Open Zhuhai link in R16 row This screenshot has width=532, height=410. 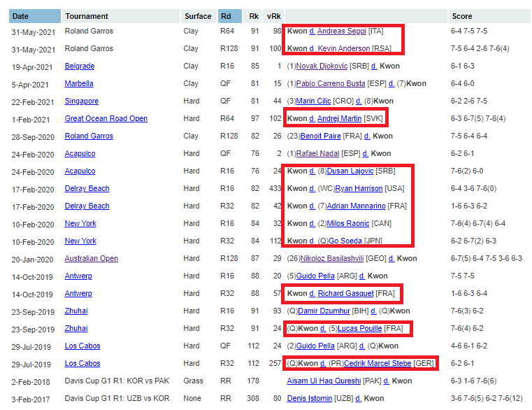point(76,311)
